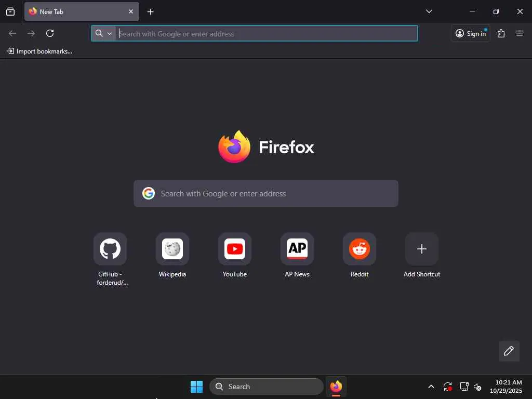Minimize the Firefox window

[472, 11]
